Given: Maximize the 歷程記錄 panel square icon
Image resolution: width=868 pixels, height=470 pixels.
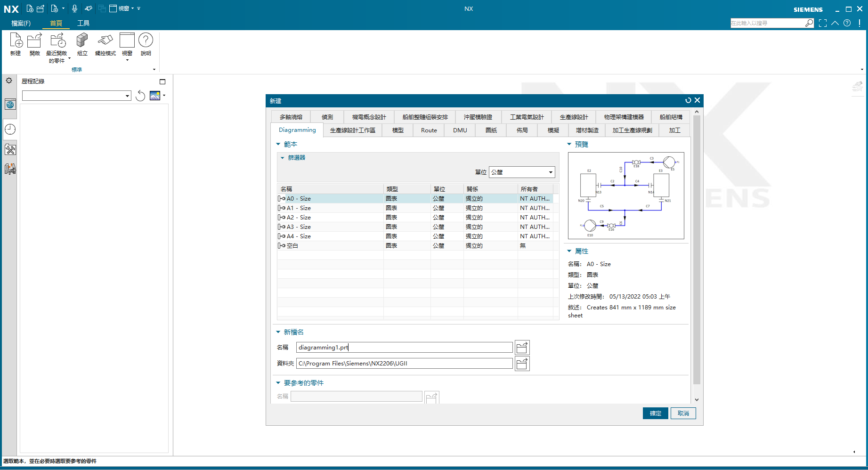Looking at the screenshot, I should (x=162, y=81).
